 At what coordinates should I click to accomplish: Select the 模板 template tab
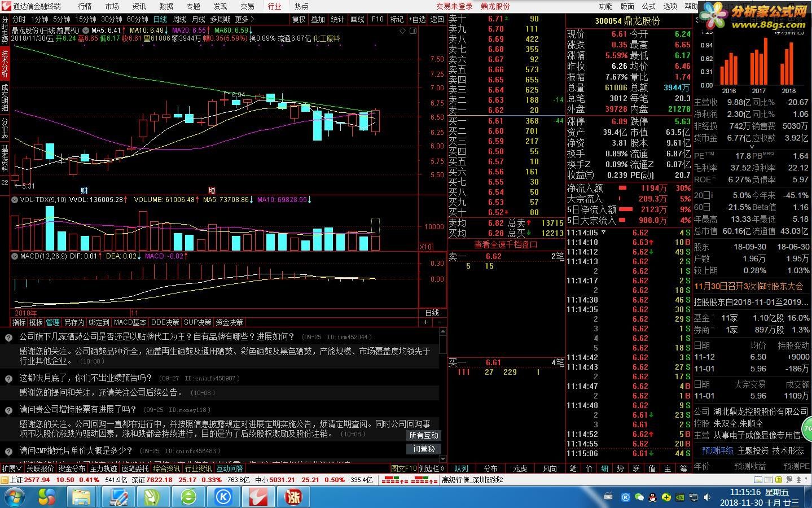click(36, 322)
